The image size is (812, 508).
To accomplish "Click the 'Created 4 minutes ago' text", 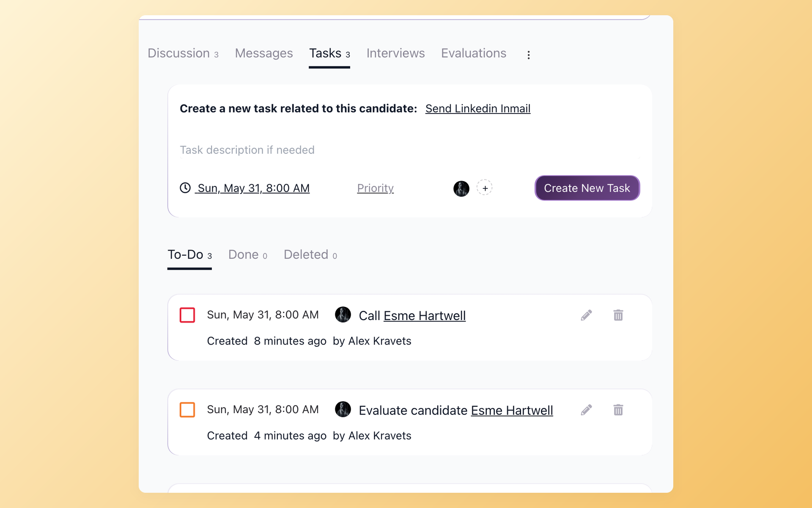I will (267, 436).
